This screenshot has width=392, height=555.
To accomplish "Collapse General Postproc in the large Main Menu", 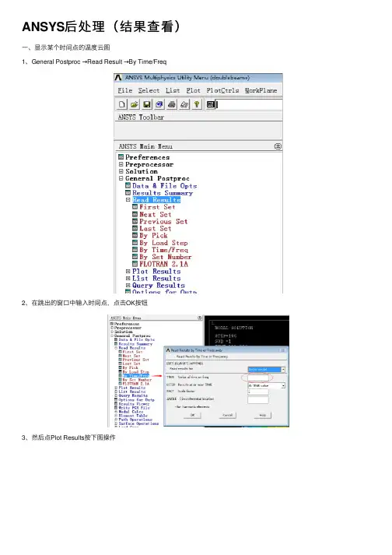I will tap(121, 178).
